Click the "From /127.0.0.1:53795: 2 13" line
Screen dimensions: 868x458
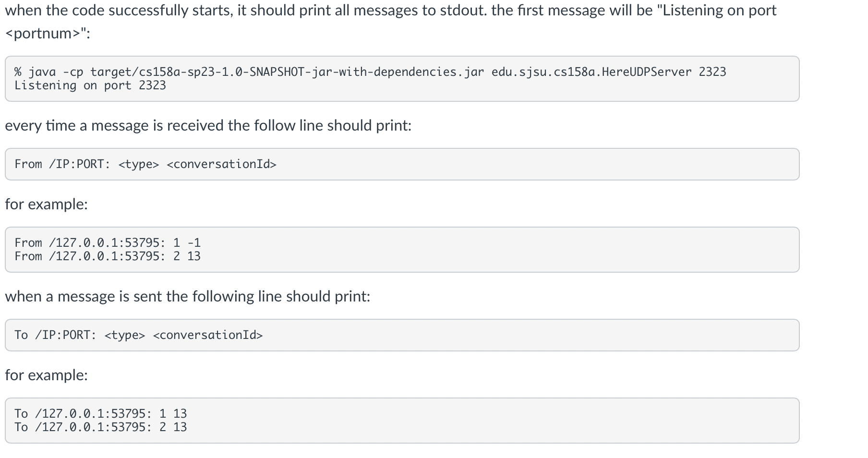[108, 256]
